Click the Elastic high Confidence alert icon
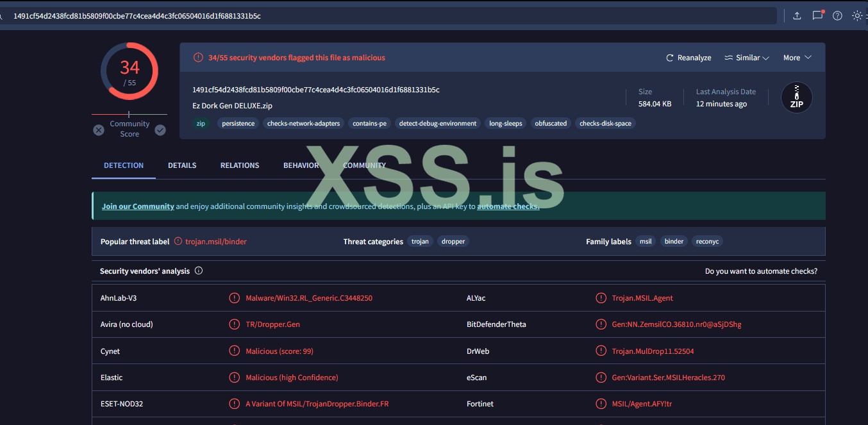This screenshot has width=868, height=425. pyautogui.click(x=235, y=378)
